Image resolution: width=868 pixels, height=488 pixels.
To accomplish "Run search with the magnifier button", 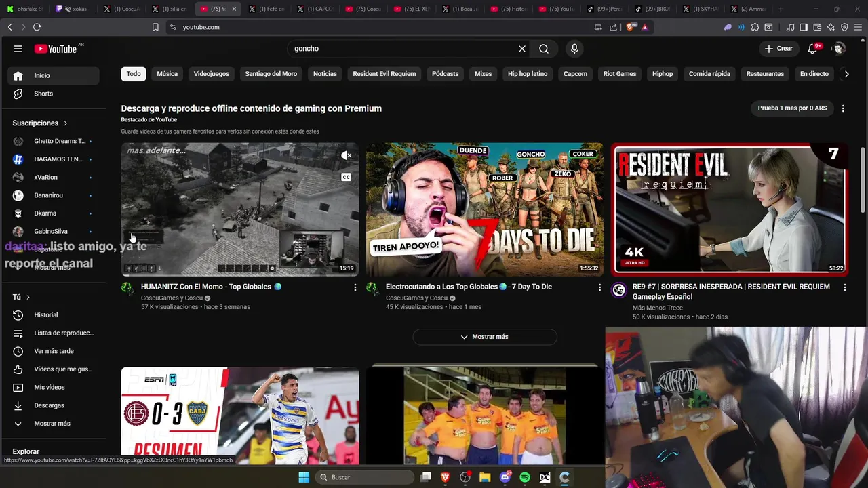I will tap(544, 49).
